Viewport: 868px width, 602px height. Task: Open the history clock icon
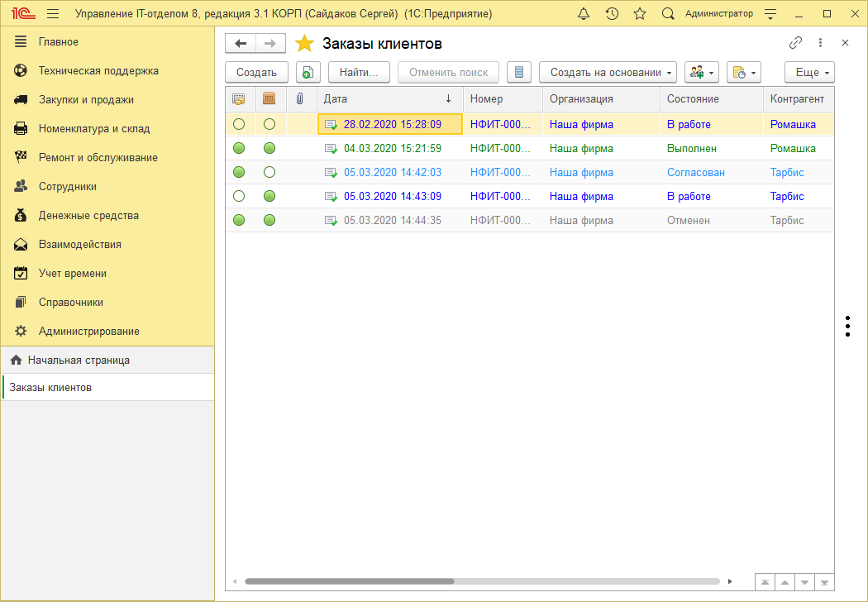point(612,14)
